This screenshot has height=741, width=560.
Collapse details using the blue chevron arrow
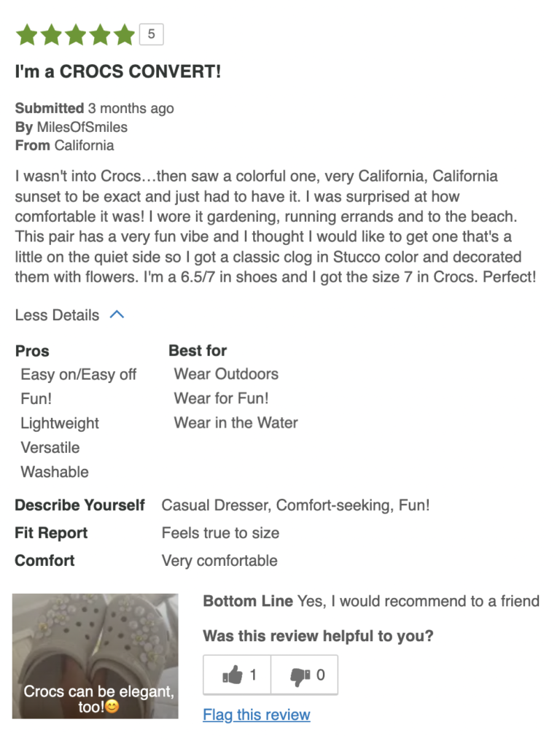pyautogui.click(x=117, y=315)
